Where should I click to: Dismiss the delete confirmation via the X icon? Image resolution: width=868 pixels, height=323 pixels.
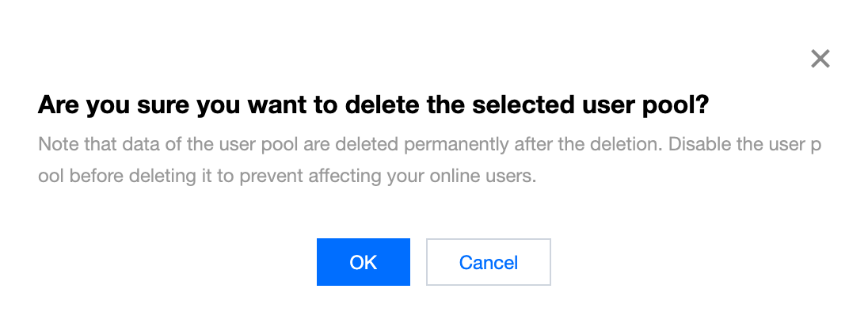tap(820, 59)
